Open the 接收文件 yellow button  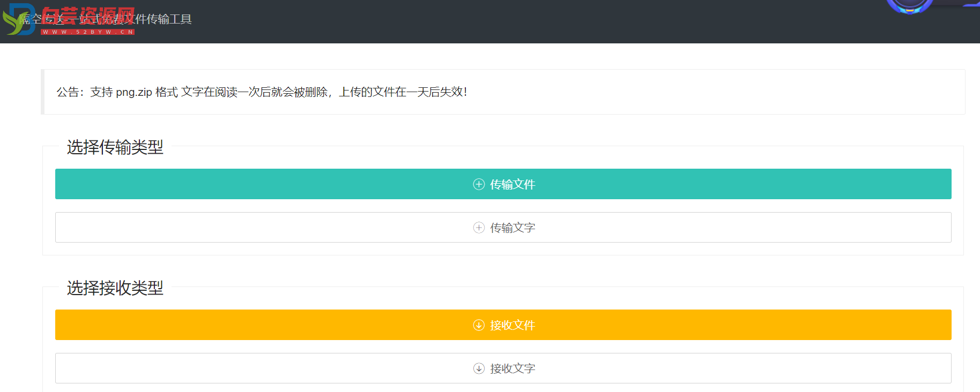pos(503,325)
